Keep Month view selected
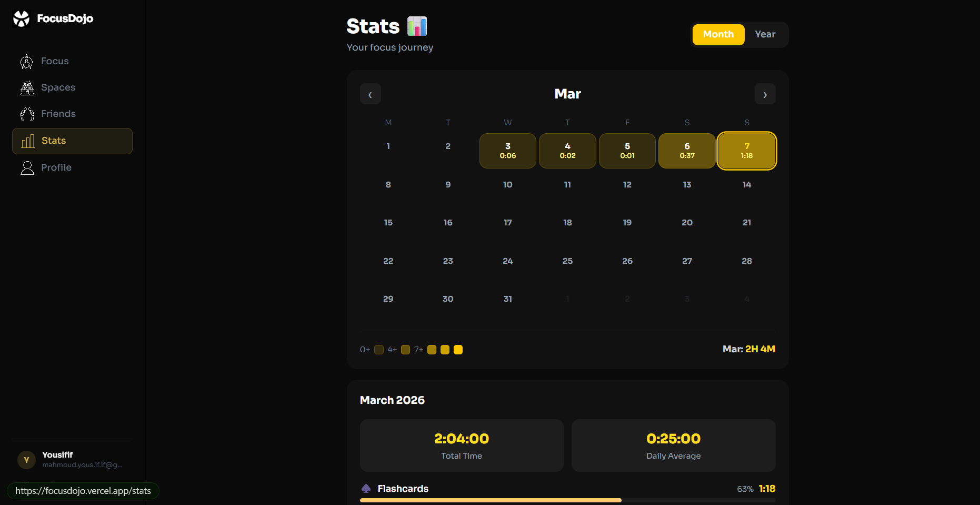 point(718,34)
